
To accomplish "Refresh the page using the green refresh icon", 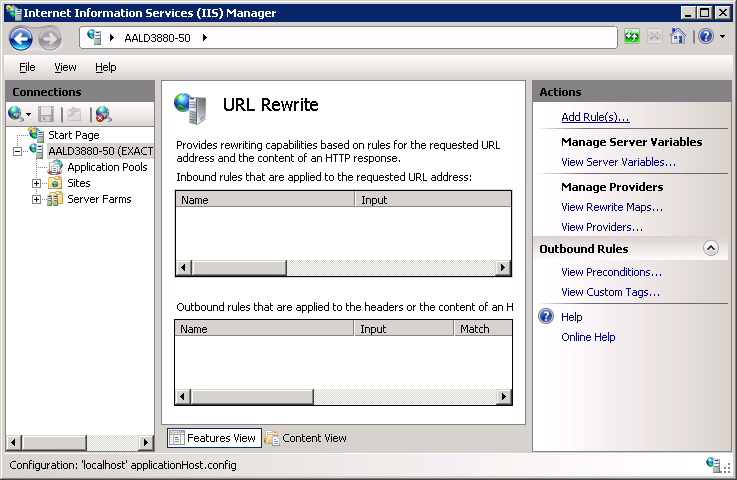I will [632, 36].
